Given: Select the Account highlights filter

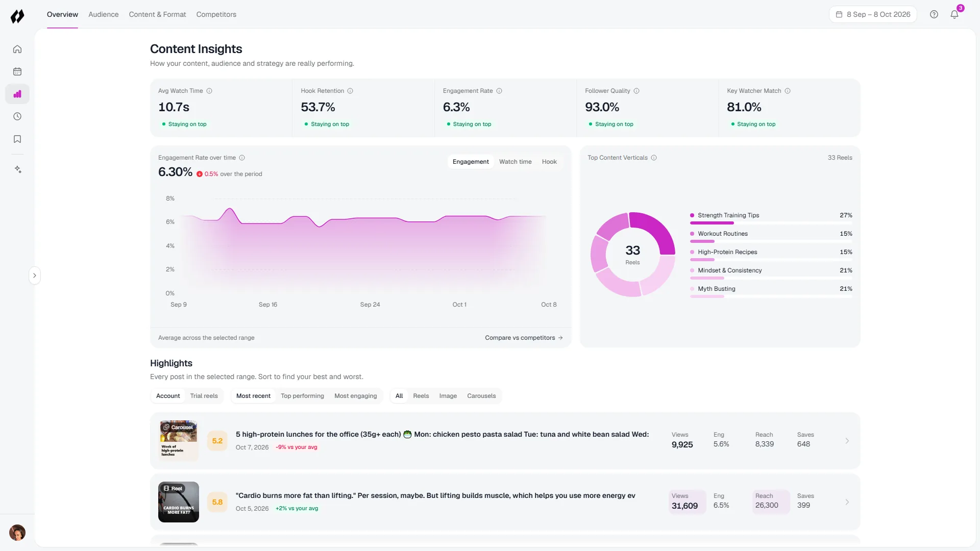Looking at the screenshot, I should tap(168, 396).
